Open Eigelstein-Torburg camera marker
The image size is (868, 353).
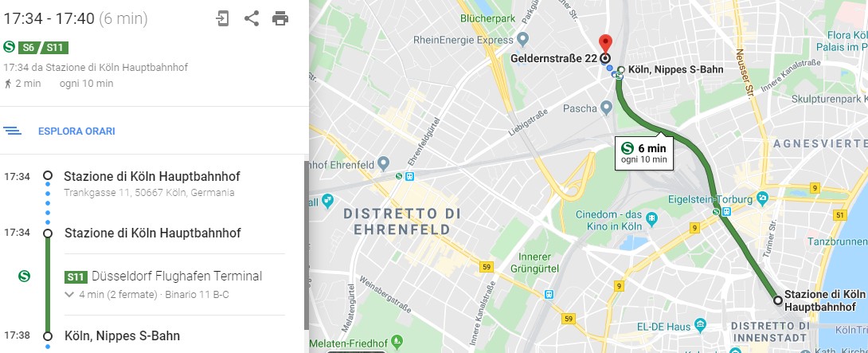[762, 198]
